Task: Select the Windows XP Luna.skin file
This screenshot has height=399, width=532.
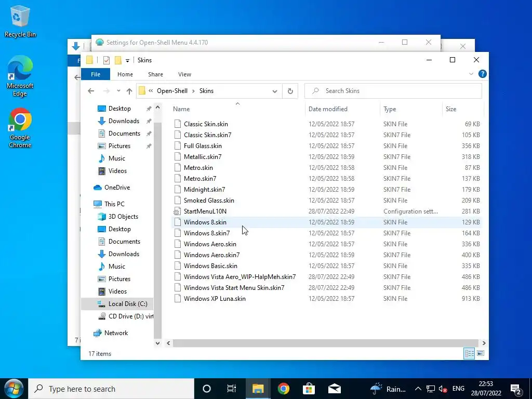Action: point(215,299)
